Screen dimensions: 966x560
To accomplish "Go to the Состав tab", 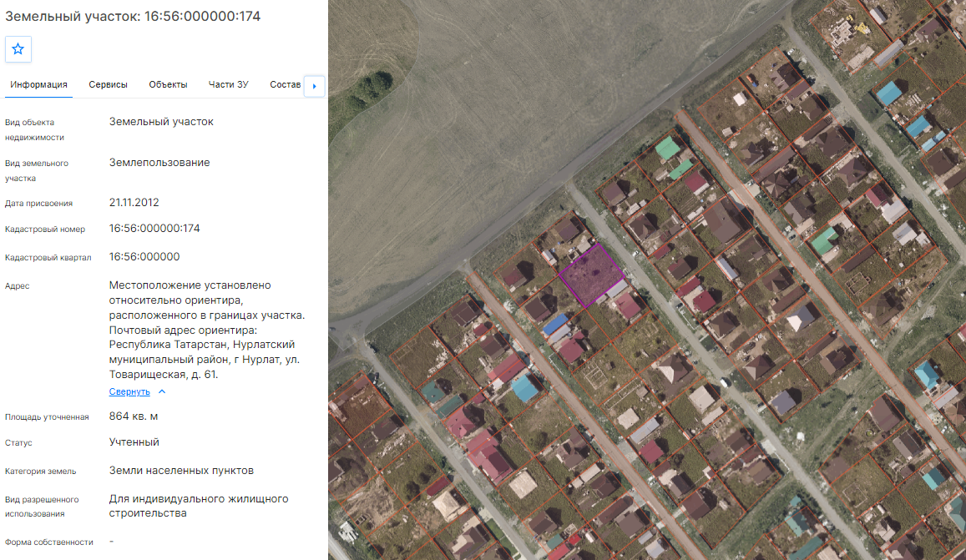I will coord(286,84).
